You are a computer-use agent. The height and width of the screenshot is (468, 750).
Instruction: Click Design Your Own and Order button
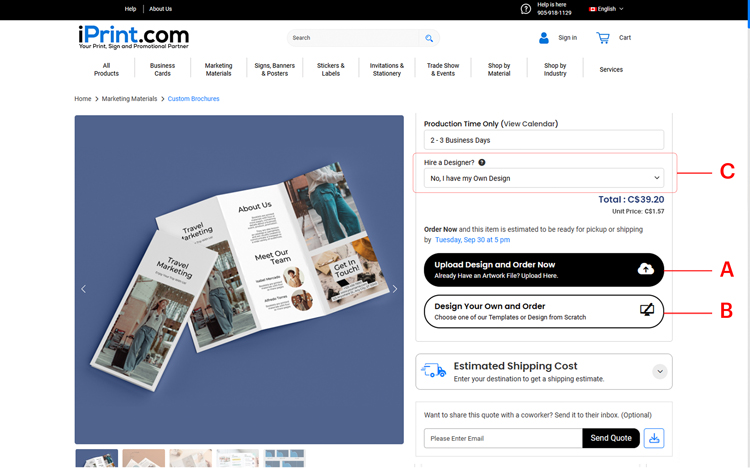coord(544,311)
